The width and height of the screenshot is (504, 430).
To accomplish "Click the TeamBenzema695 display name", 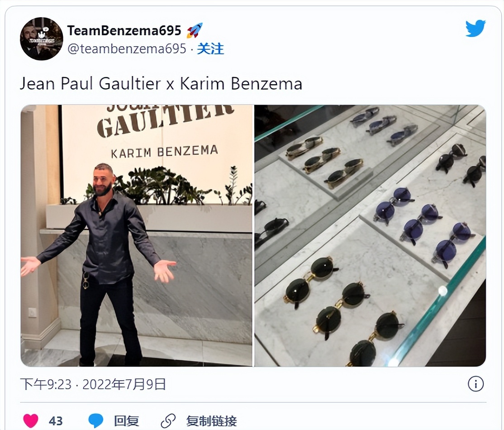I will [x=124, y=31].
